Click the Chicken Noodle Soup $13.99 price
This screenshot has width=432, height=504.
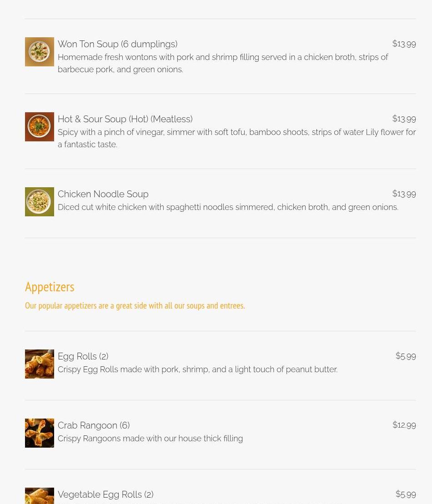click(x=404, y=194)
